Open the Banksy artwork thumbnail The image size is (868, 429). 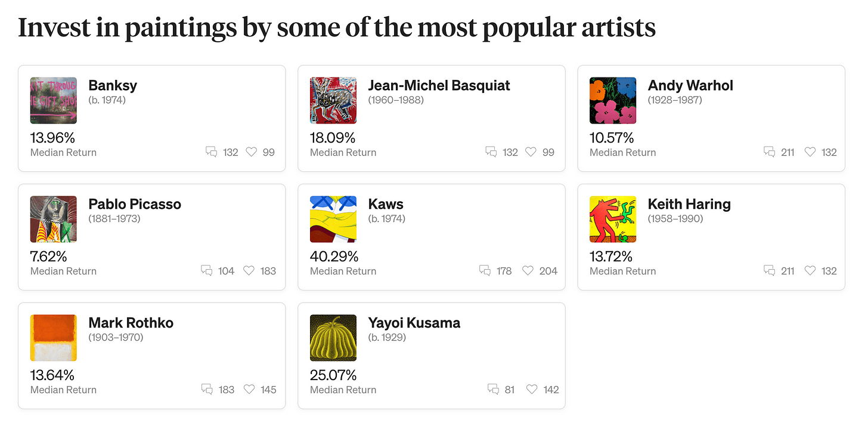pyautogui.click(x=54, y=100)
